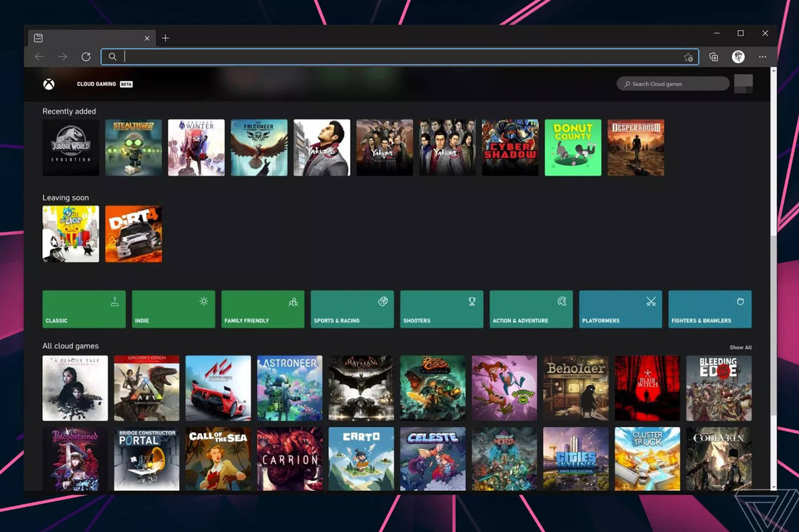The height and width of the screenshot is (532, 799).
Task: Select the Fighters & Brawlers category tile
Action: pyautogui.click(x=710, y=309)
